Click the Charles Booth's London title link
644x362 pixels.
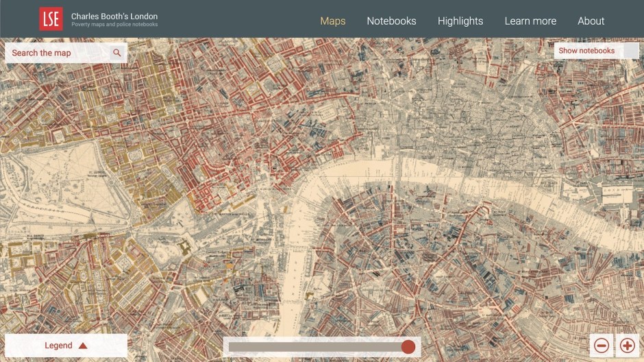pyautogui.click(x=114, y=16)
